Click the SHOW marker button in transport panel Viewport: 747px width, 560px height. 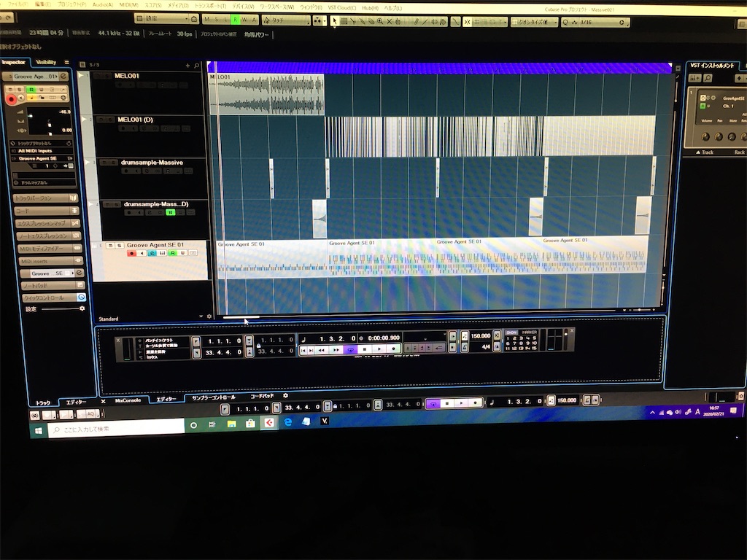[511, 332]
